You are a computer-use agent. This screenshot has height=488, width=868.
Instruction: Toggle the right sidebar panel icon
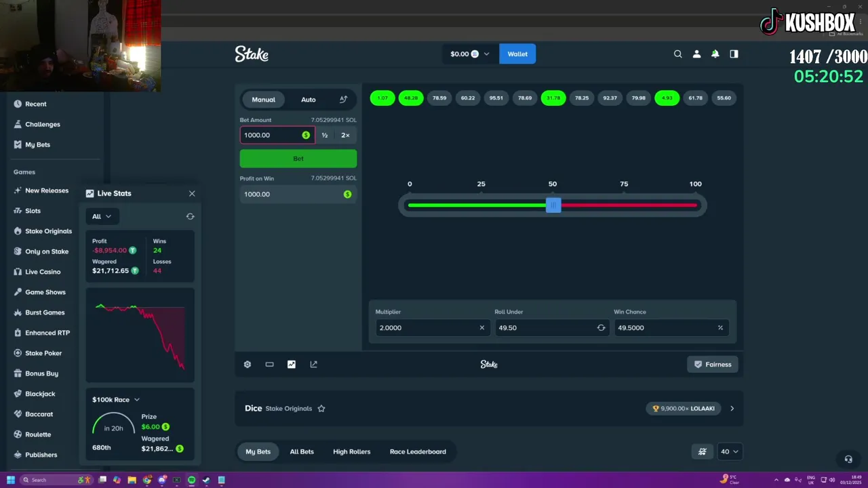pos(734,54)
